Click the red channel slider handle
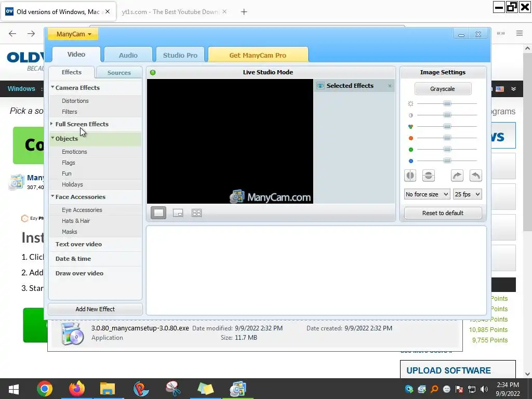Viewport: 532px width, 399px height. pos(447,138)
